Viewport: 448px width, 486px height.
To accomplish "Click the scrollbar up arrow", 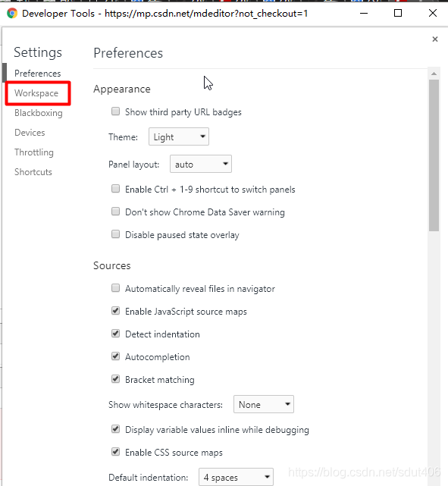I will 434,74.
